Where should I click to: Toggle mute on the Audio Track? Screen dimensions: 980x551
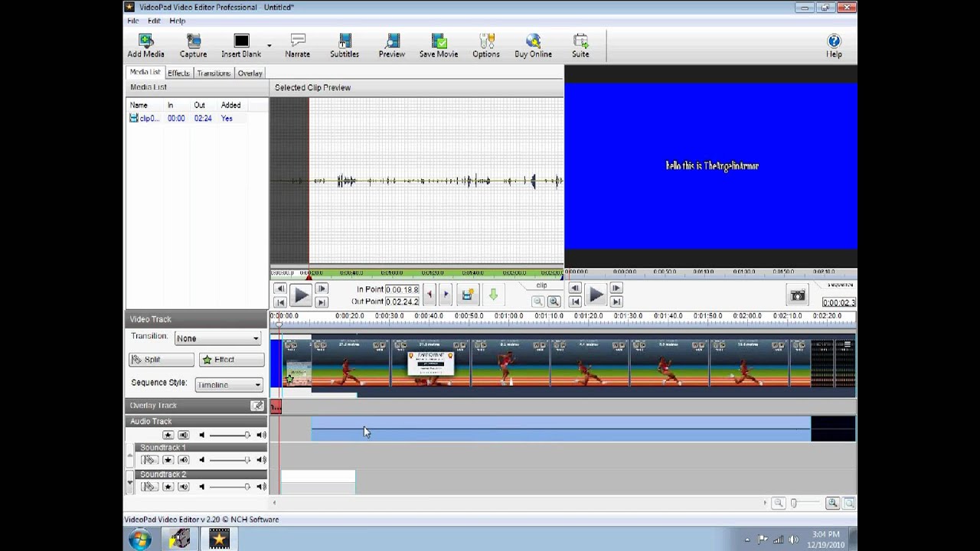tap(183, 435)
